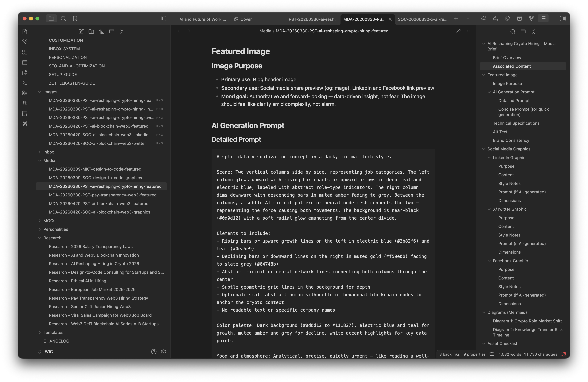Viewport: 588px width, 382px height.
Task: Search headings in outline panel
Action: (513, 32)
